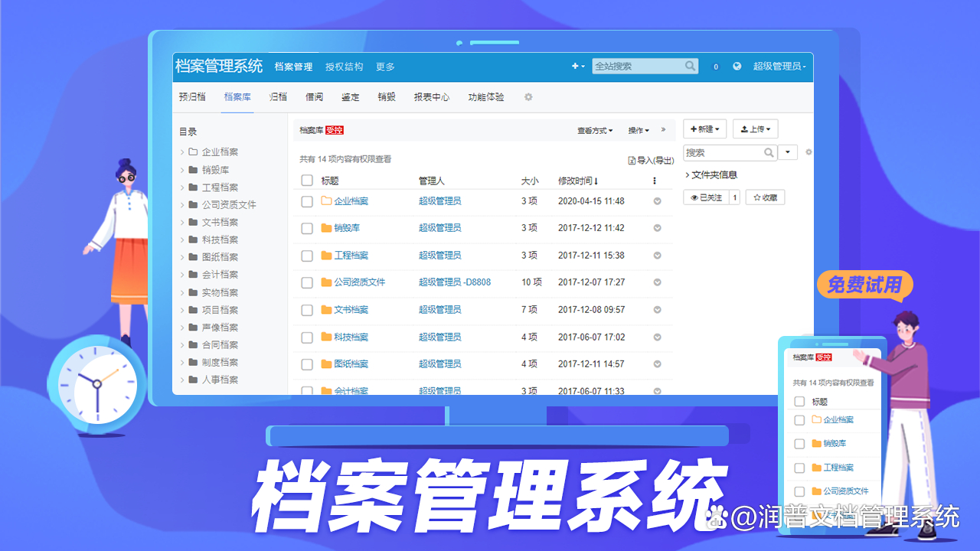Screen dimensions: 980x551
Task: Tick the checkbox for the 公司资质文件 table row
Action: coord(307,282)
